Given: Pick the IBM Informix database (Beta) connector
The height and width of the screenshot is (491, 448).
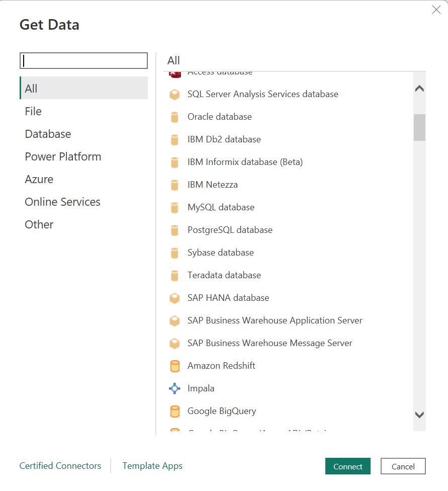Looking at the screenshot, I should [245, 162].
